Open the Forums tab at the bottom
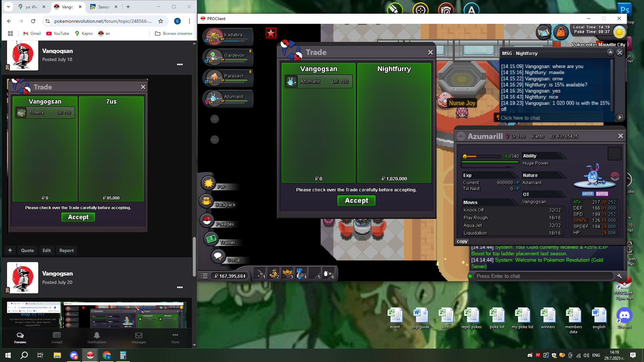This screenshot has width=644, height=362. pos(20,338)
